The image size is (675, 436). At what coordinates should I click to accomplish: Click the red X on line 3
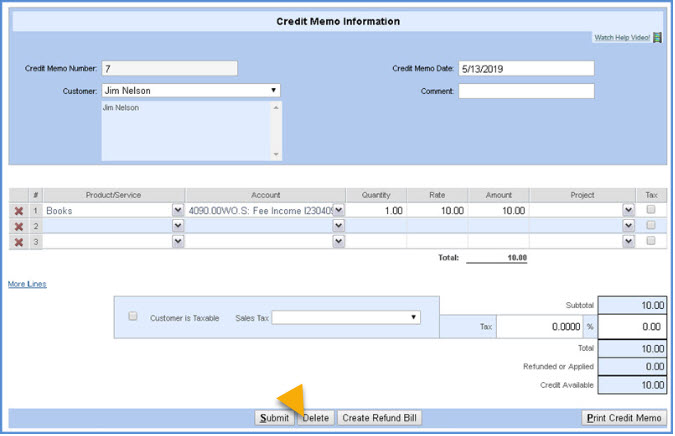pos(19,242)
